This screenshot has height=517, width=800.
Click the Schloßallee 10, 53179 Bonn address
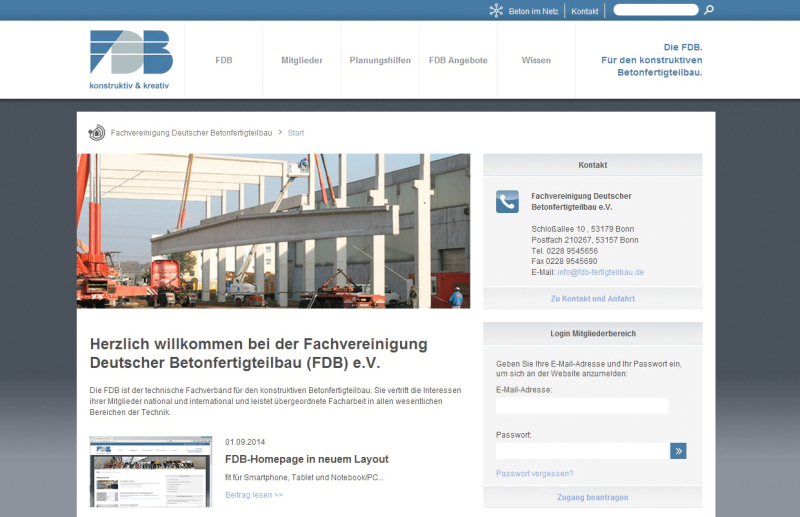(x=583, y=229)
